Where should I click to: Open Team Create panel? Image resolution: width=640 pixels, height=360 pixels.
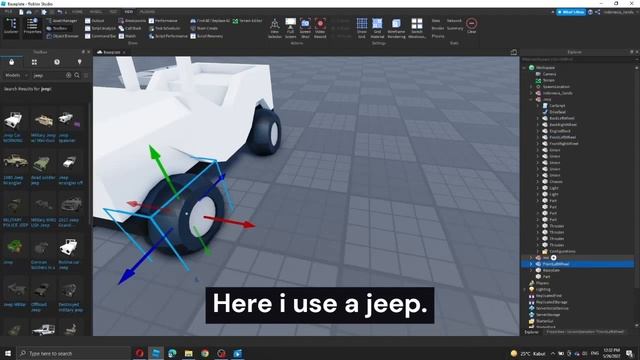tap(204, 28)
